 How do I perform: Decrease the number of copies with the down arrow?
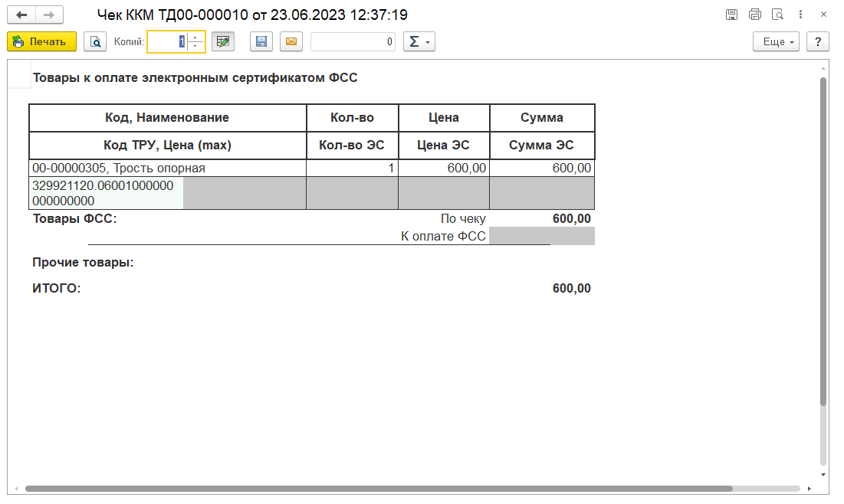(x=195, y=46)
